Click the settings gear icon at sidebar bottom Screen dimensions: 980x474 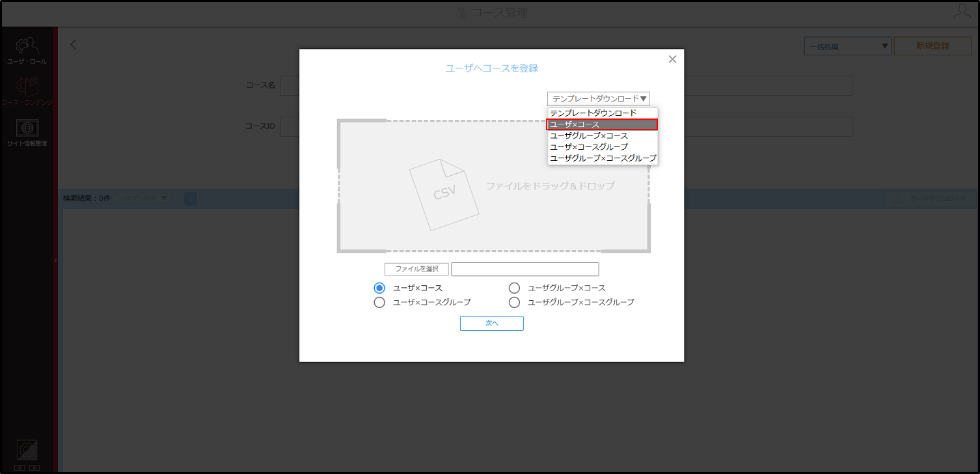[x=27, y=451]
